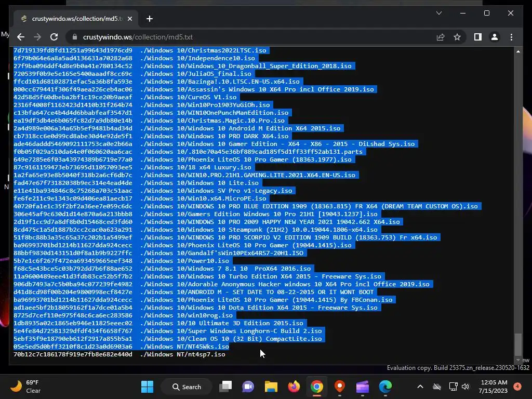
Task: Launch Microsoft Edge from taskbar
Action: [385, 387]
